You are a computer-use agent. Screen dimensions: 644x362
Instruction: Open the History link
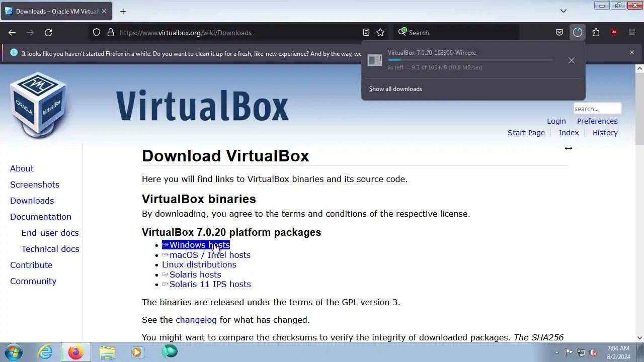(x=605, y=133)
